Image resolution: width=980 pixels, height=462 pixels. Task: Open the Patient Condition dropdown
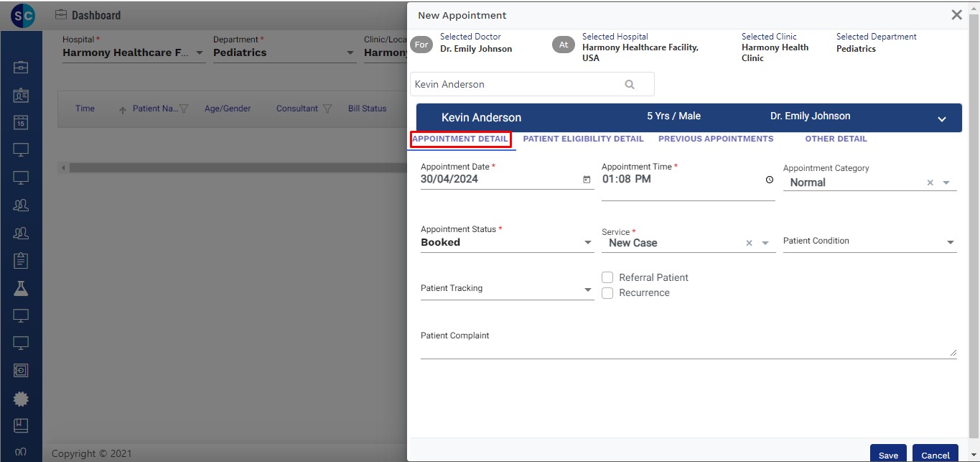(950, 243)
